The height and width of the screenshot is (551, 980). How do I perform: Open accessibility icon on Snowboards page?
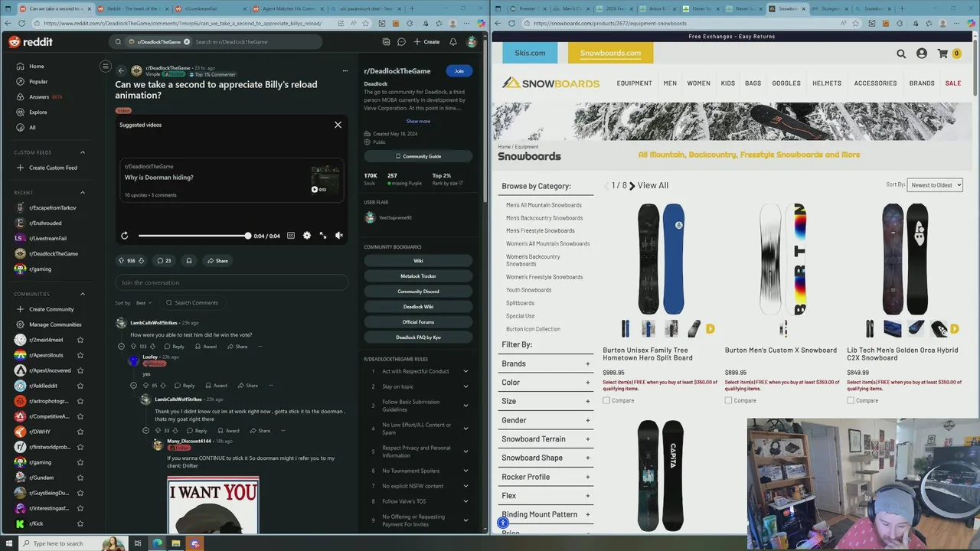pos(503,523)
